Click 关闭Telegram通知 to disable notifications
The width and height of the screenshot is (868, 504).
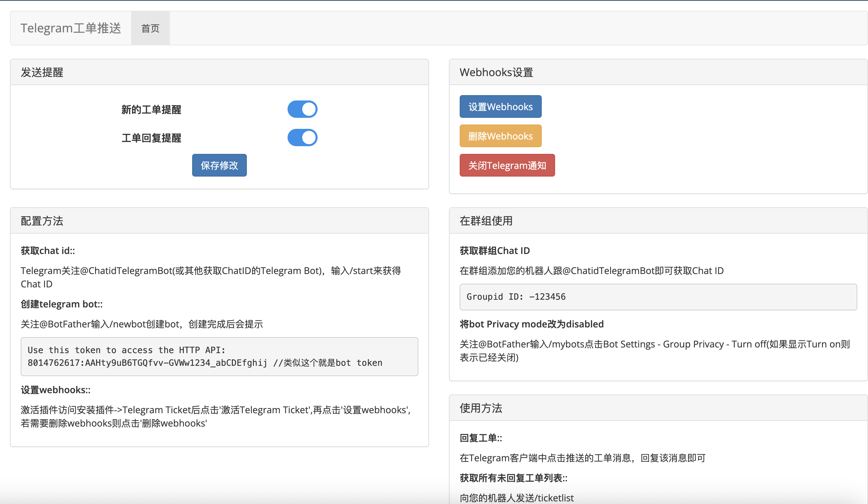click(507, 165)
